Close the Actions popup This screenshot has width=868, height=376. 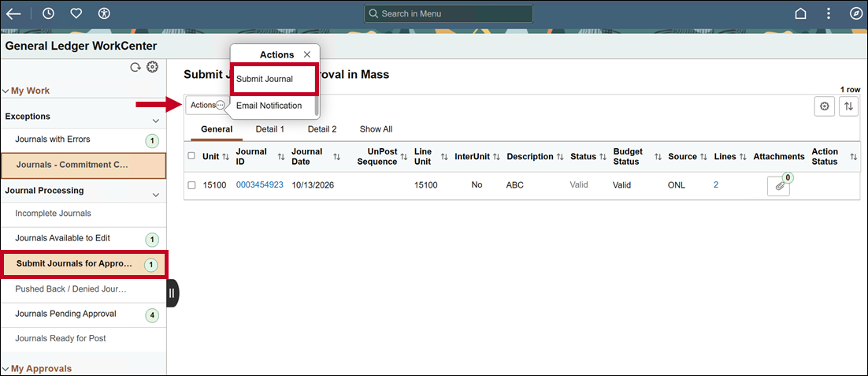point(307,54)
